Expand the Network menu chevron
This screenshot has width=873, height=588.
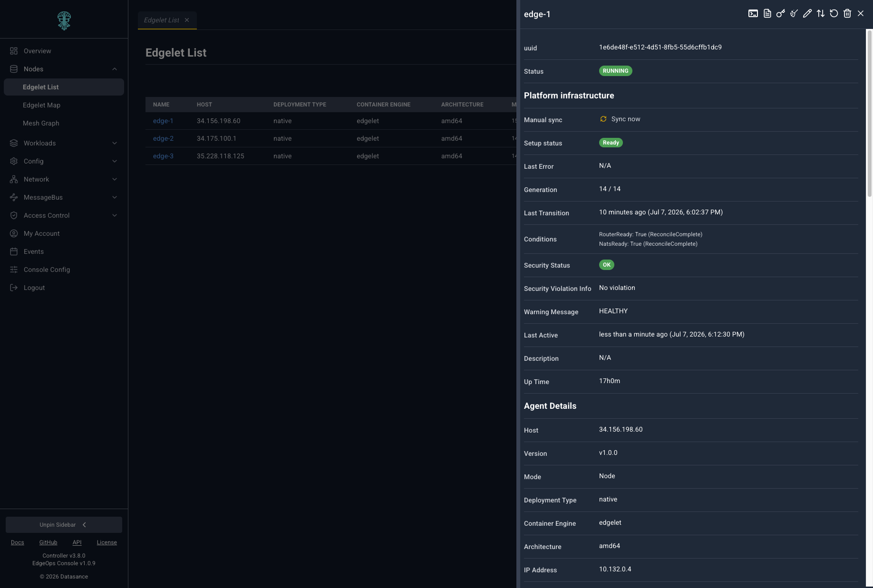(115, 179)
